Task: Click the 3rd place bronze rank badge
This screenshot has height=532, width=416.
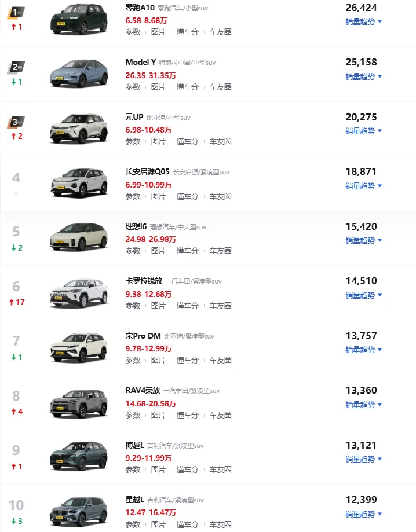Action: pos(16,122)
